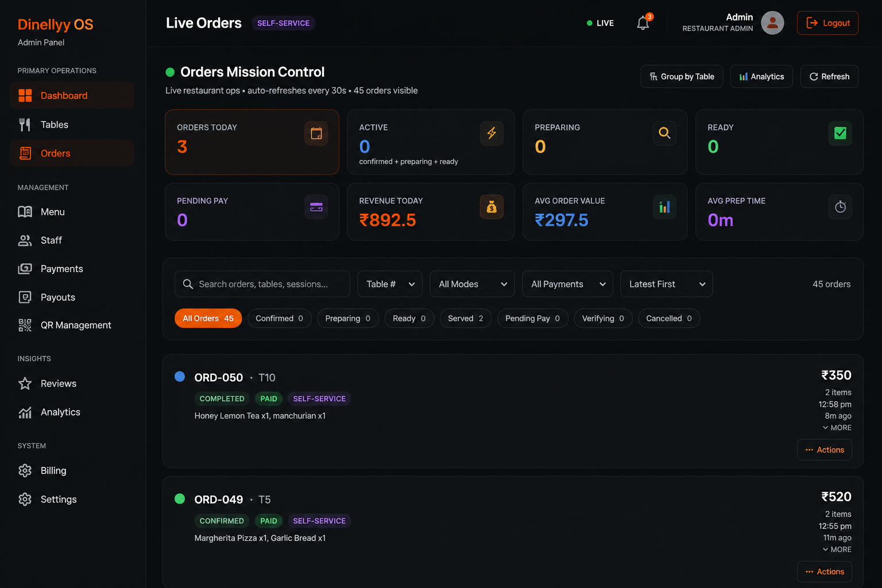
Task: Open Actions menu for ORD-049
Action: coord(825,571)
